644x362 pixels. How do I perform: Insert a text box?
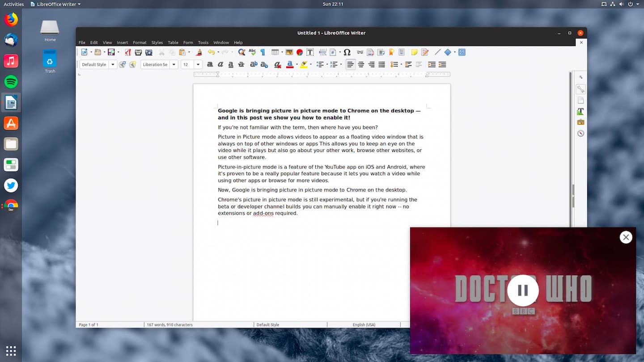point(310,52)
